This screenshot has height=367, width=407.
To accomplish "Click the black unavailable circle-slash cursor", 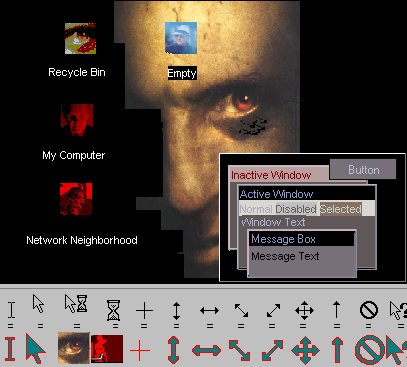I will coord(369,310).
